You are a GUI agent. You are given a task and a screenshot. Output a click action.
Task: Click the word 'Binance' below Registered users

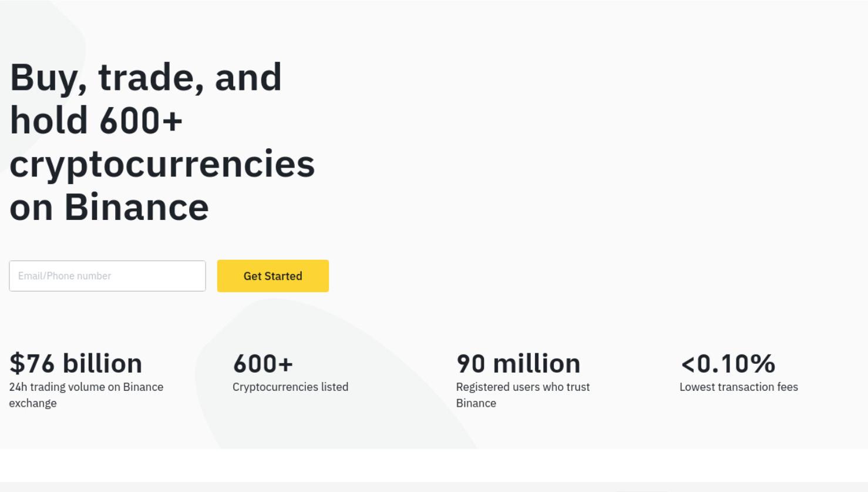tap(476, 403)
